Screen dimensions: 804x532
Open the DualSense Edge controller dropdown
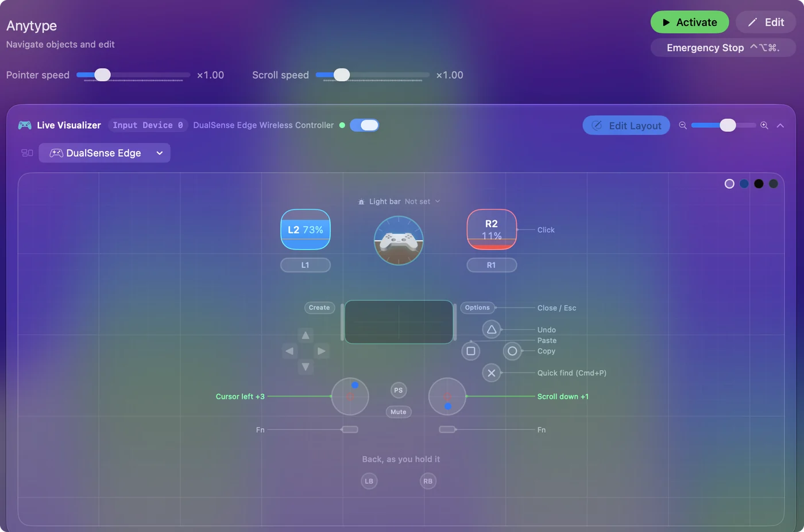coord(105,153)
